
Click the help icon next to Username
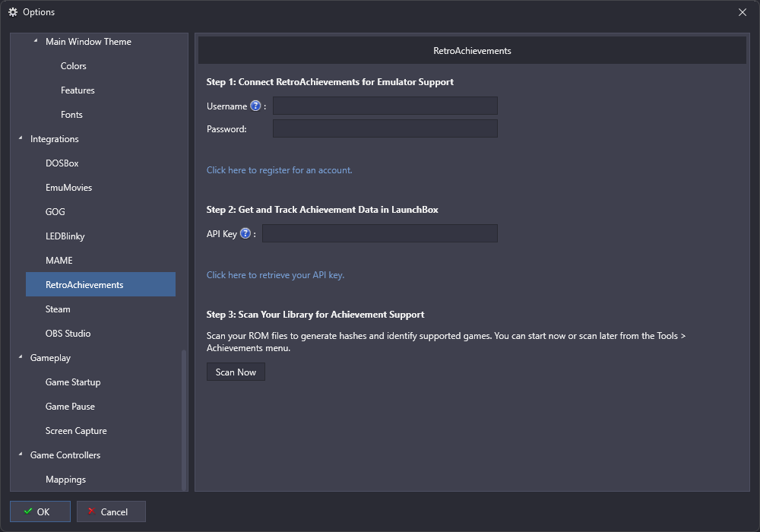(255, 106)
